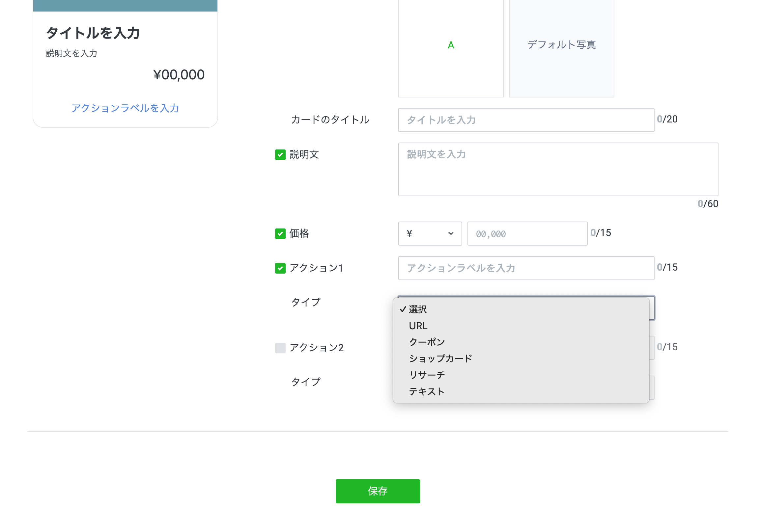Screen dimensions: 760x532
Task: Click the card title input field
Action: tap(526, 120)
